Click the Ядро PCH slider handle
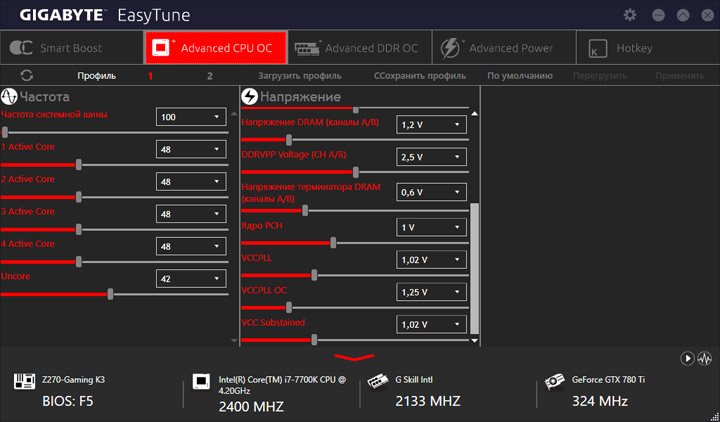 click(x=333, y=243)
